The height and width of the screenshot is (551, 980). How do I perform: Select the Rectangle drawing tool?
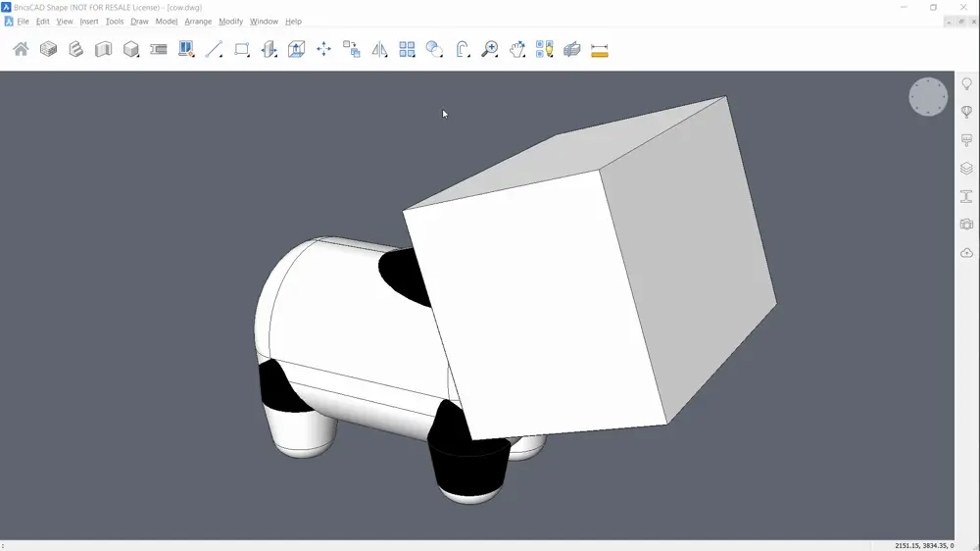pyautogui.click(x=242, y=49)
